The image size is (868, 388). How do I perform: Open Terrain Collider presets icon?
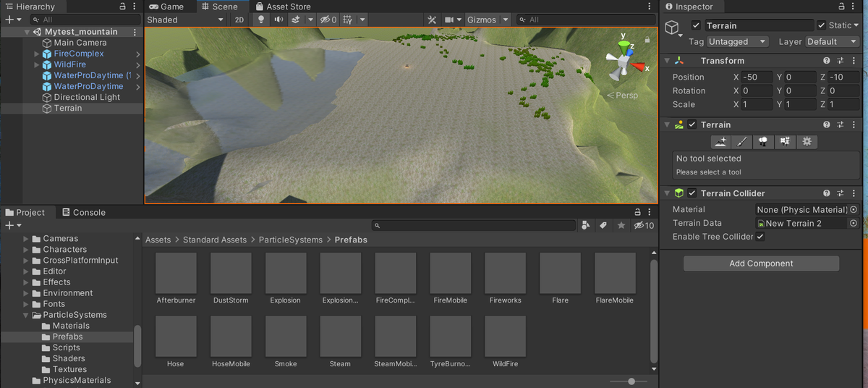coord(841,193)
